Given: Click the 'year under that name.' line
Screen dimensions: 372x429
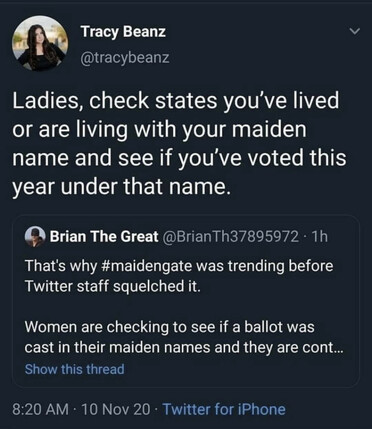Looking at the screenshot, I should tap(121, 186).
